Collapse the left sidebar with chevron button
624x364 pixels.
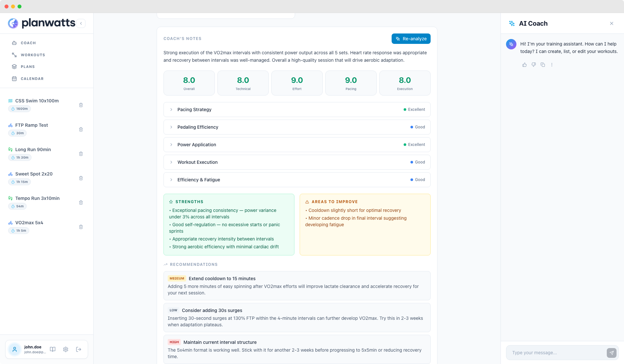[81, 23]
